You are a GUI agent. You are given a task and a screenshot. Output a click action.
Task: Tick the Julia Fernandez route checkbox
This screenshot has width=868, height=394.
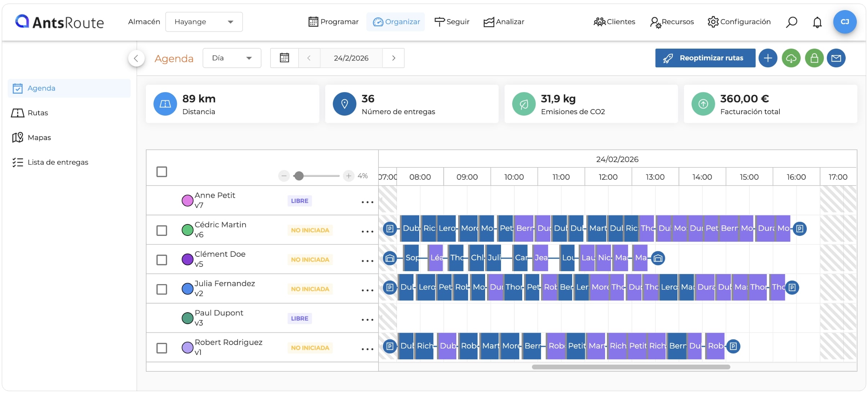point(162,289)
